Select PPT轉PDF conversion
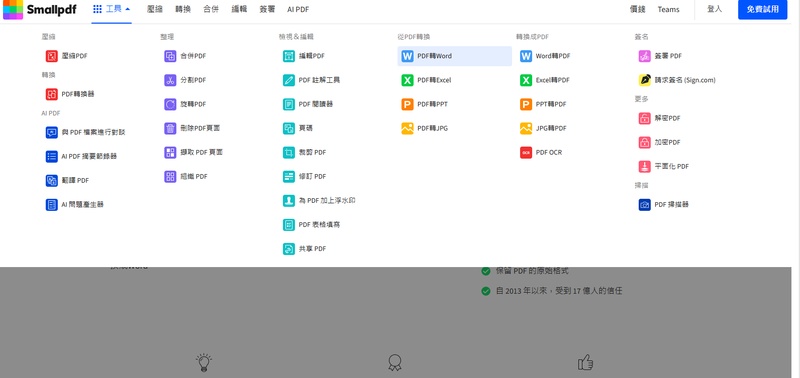Image resolution: width=800 pixels, height=378 pixels. [x=543, y=104]
